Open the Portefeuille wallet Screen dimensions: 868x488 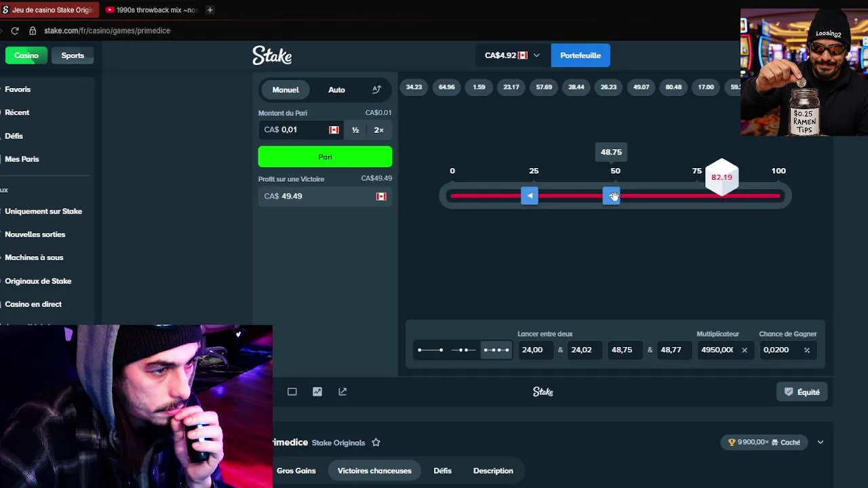pos(580,56)
